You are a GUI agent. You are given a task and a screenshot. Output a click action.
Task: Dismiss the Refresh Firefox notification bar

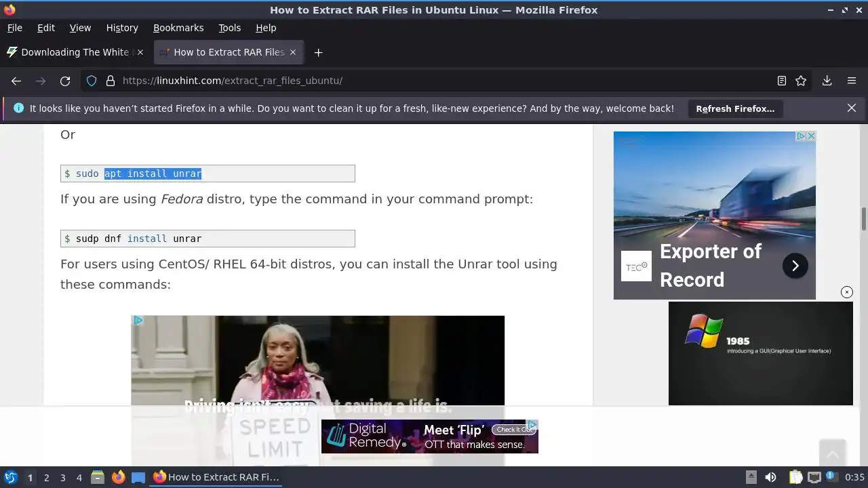pos(852,108)
